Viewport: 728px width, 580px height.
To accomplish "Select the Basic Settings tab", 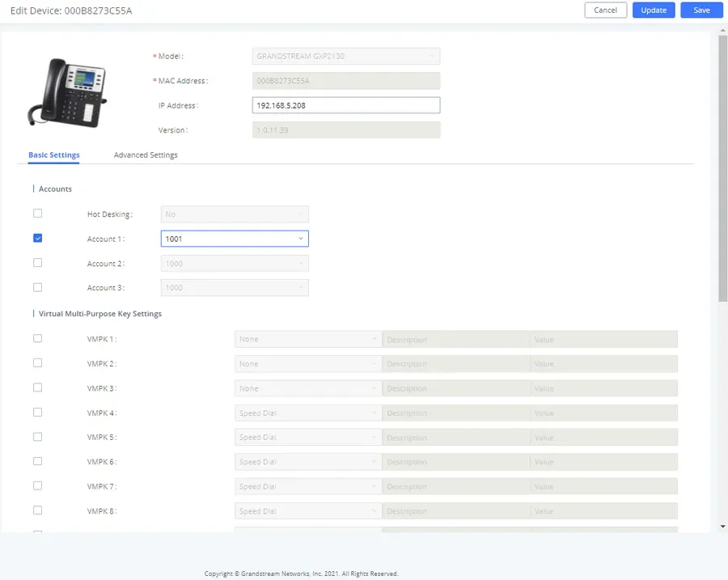I will point(54,155).
